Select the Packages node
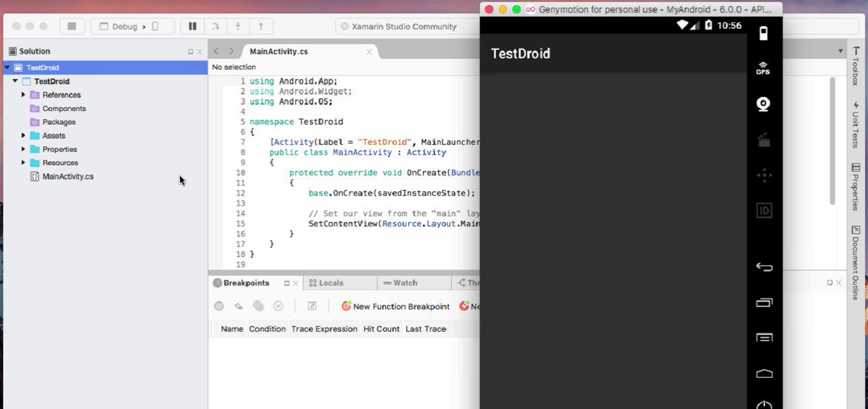 59,122
